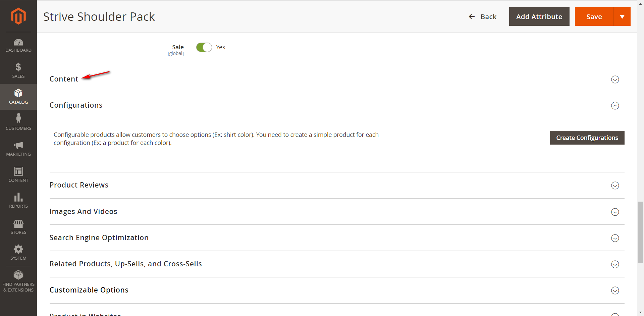
Task: Click the Save button
Action: click(594, 16)
